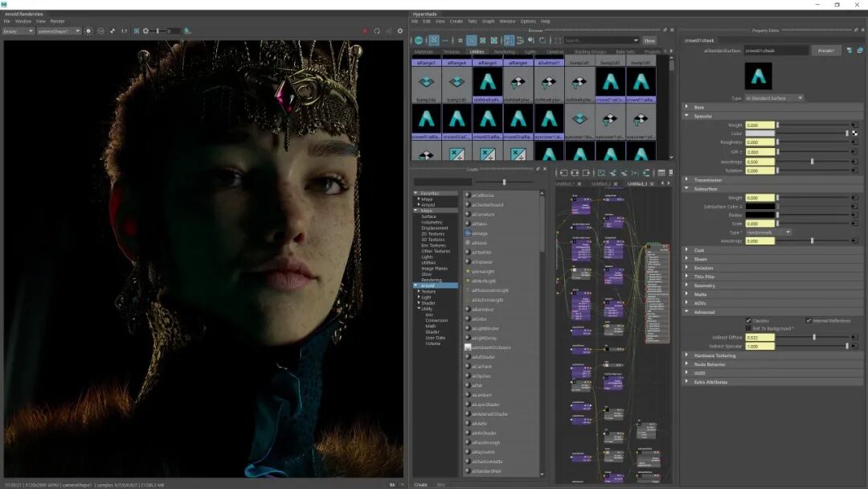Expand the Hardware Texturing section
868x489 pixels.
687,355
